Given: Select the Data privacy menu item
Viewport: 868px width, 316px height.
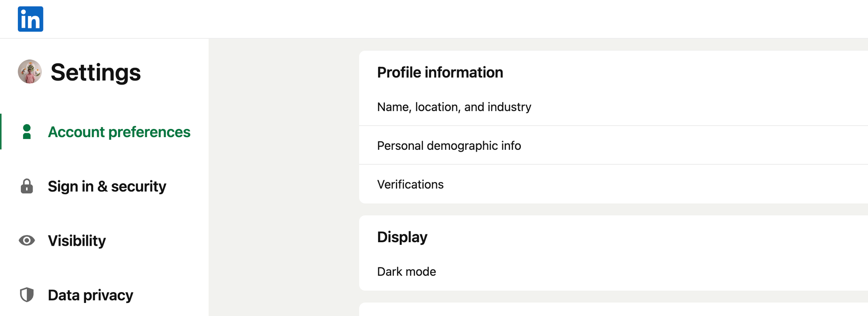Looking at the screenshot, I should pyautogui.click(x=90, y=295).
